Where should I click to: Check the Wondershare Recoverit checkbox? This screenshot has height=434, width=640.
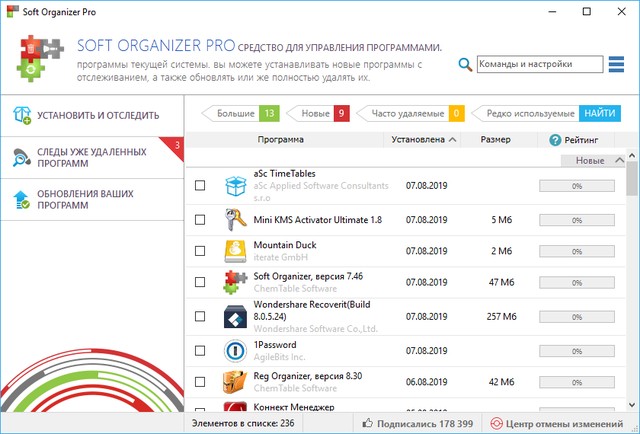pos(200,316)
